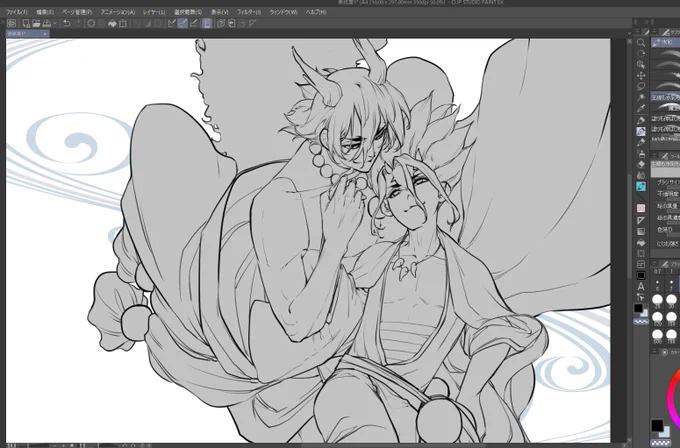Toggle Snap to grid icon
680x448 pixels.
[193, 23]
